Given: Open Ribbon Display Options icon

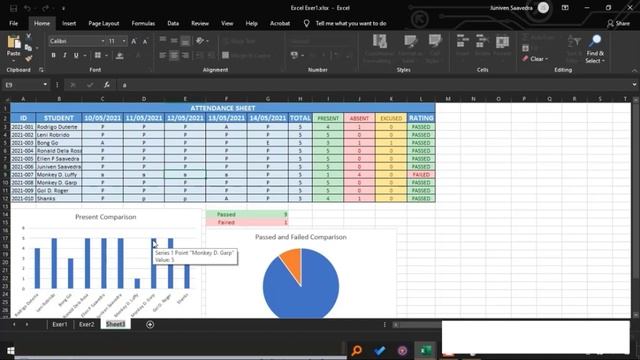Looking at the screenshot, I should (x=565, y=8).
